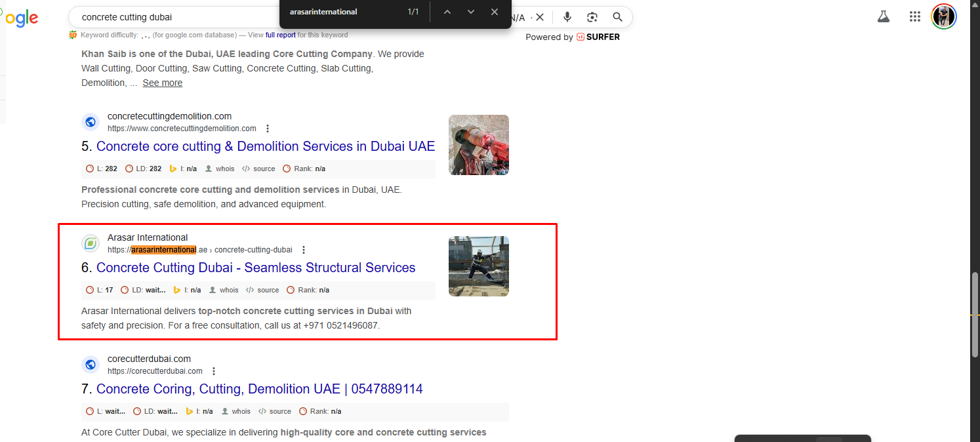Viewport: 980px width, 442px height.
Task: Open options menu for concretecuttingdemolition.com result
Action: click(267, 129)
